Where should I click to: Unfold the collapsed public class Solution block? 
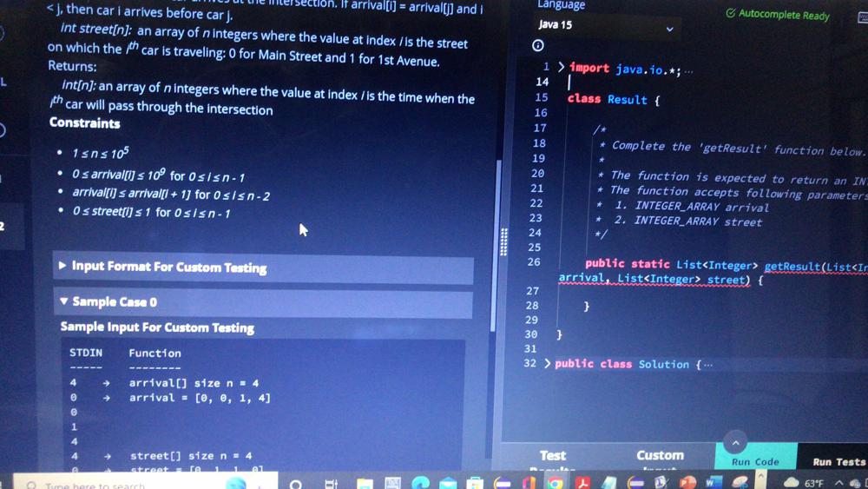[x=547, y=363]
